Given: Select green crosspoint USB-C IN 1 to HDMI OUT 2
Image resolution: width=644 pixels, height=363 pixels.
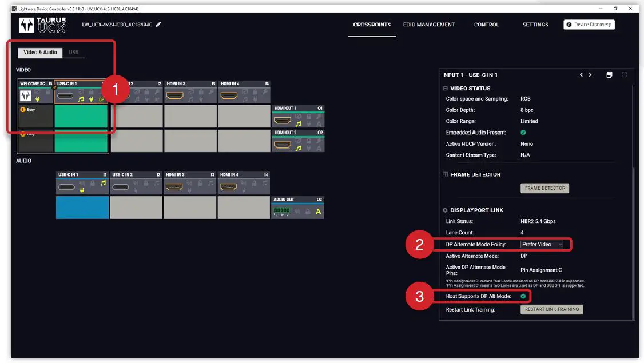Looking at the screenshot, I should 81,141.
